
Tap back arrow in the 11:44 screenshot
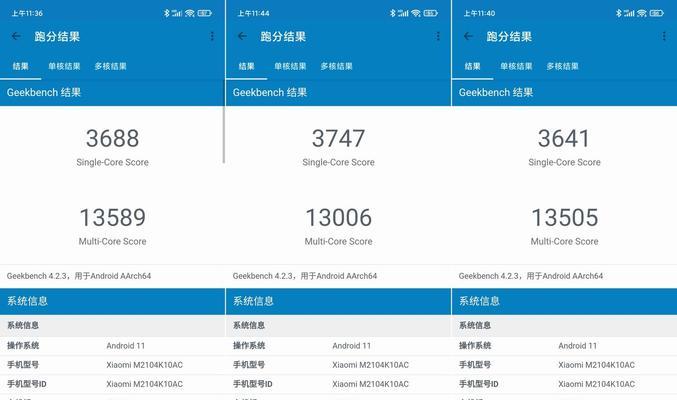(242, 36)
